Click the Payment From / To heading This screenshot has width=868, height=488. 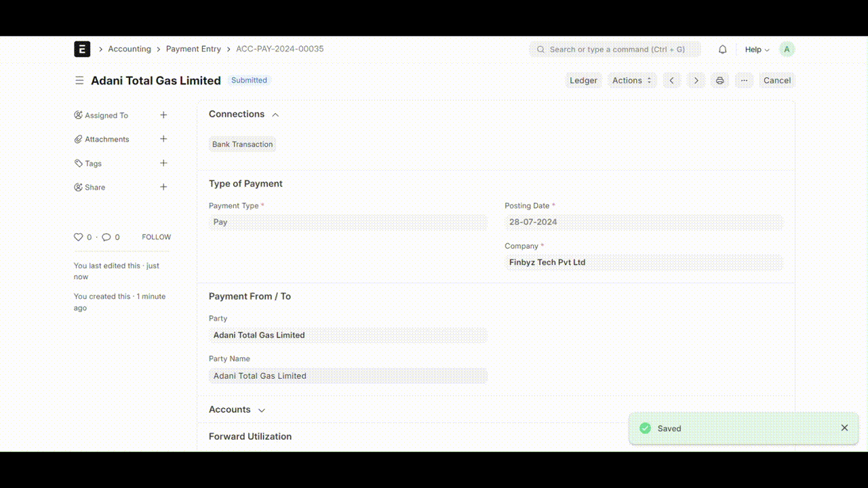(250, 296)
